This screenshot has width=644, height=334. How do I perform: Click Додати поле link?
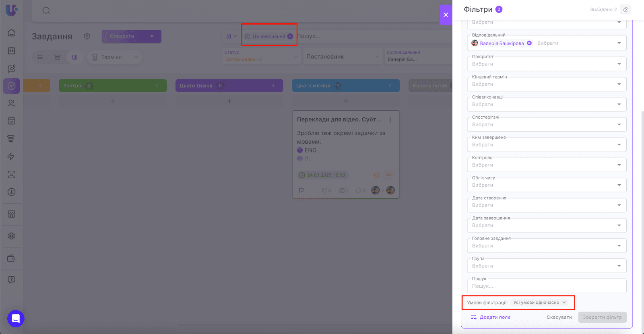tap(491, 318)
